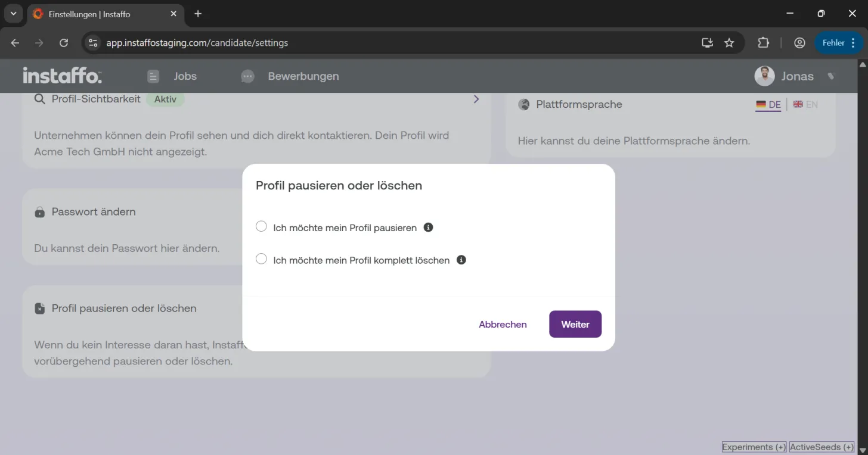The image size is (868, 455).
Task: Open Jonas profile avatar menu
Action: [764, 76]
